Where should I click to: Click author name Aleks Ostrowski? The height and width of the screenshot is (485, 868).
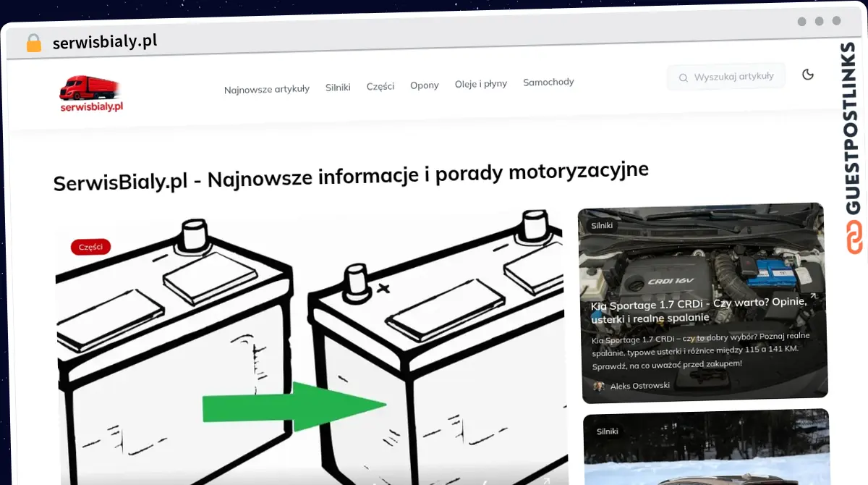pos(639,386)
